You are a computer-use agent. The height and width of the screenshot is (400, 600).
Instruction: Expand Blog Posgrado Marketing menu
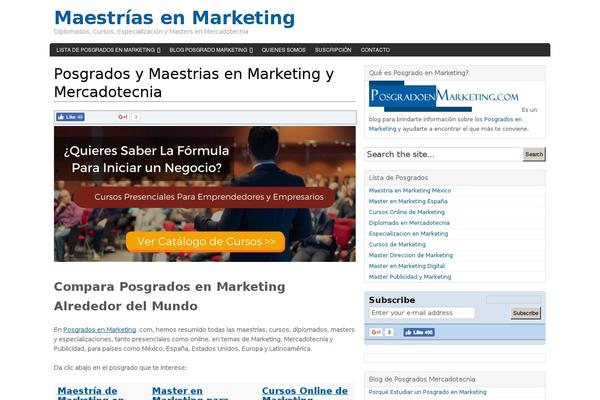click(x=211, y=50)
